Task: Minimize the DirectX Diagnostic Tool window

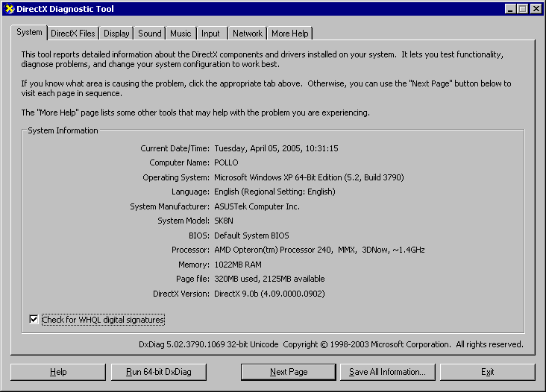Action: (x=510, y=9)
